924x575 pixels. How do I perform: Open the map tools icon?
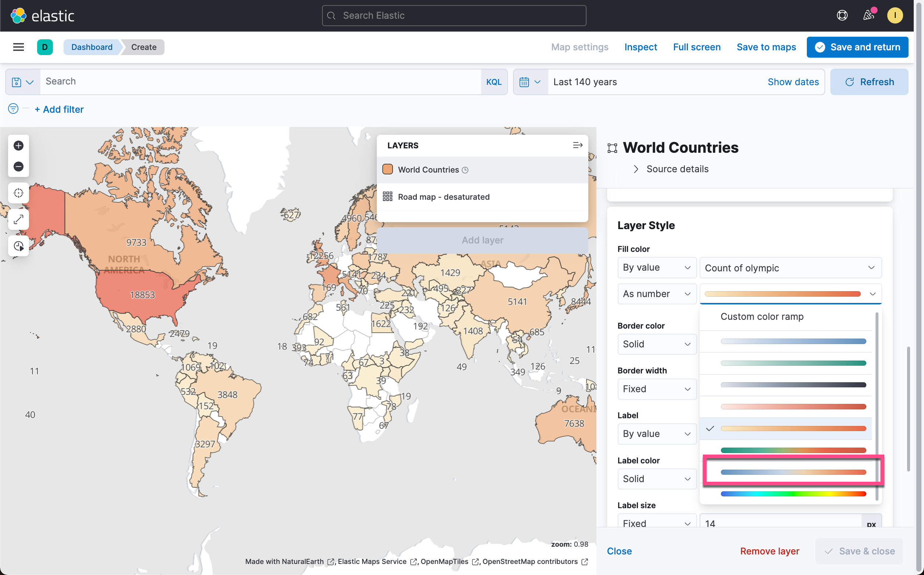[18, 246]
